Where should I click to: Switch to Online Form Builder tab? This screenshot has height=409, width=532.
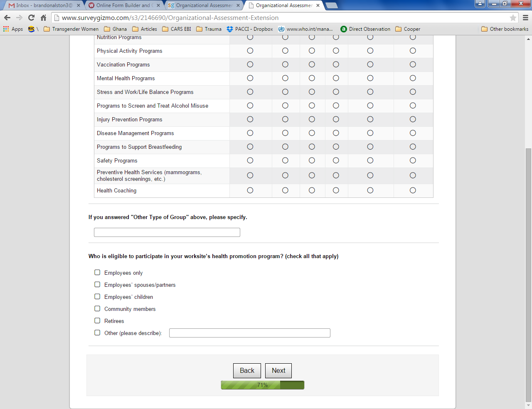click(x=122, y=5)
